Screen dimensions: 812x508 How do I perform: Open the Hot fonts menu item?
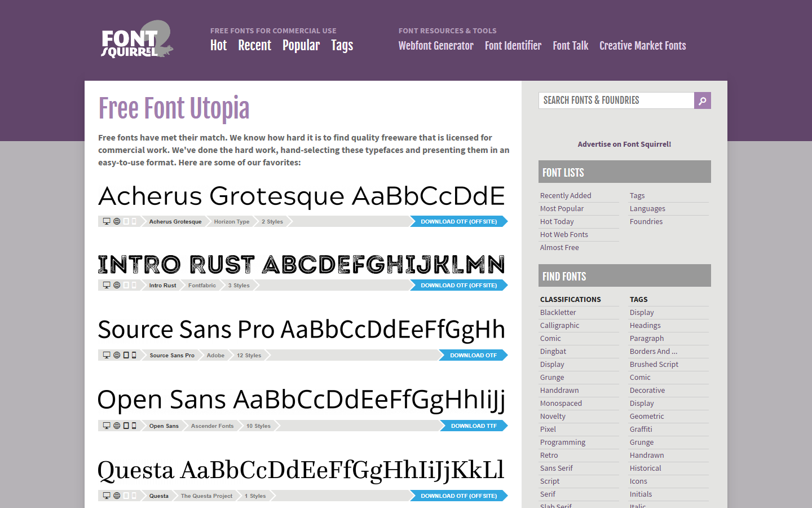coord(218,46)
